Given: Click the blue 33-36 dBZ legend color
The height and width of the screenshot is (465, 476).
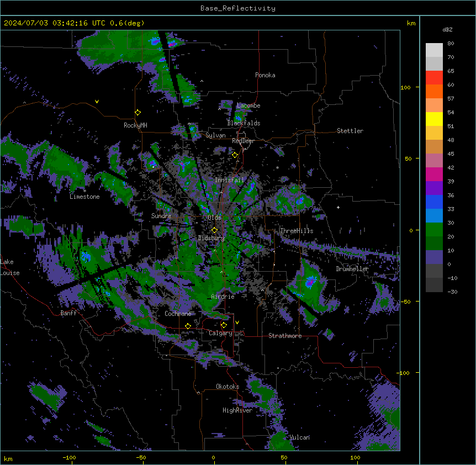Looking at the screenshot, I should tap(434, 202).
